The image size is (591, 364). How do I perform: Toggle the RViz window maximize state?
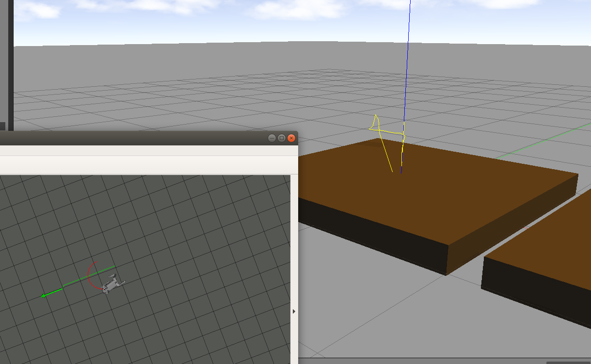tap(282, 138)
